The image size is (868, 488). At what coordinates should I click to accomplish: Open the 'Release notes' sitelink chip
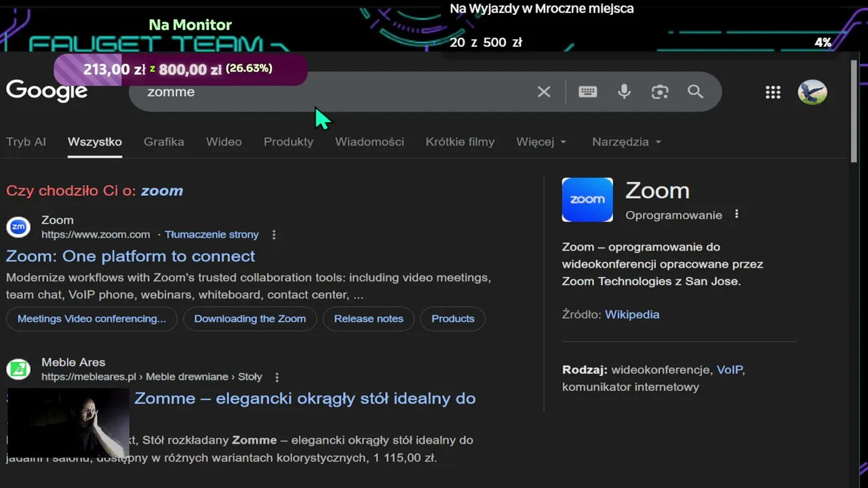[x=369, y=319]
